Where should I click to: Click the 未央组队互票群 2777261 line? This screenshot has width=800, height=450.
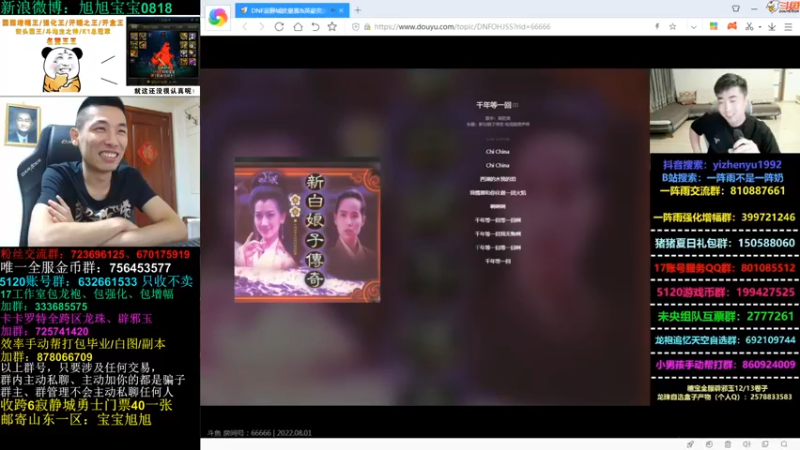725,316
